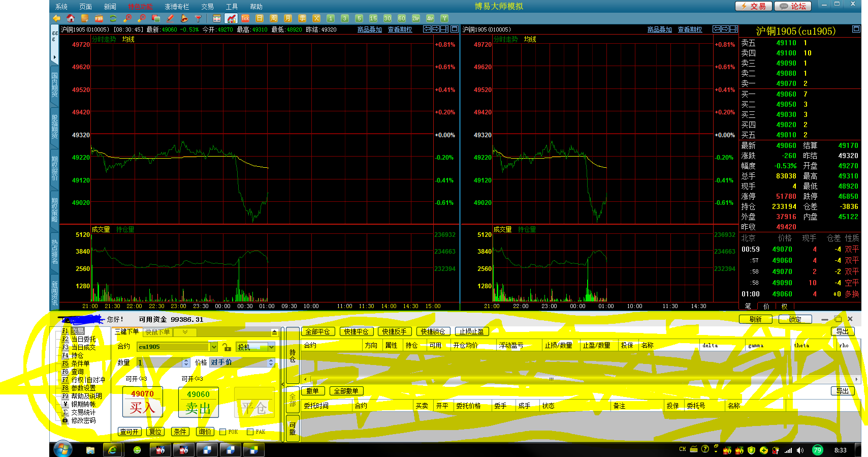Click the green refresh arrows icon
This screenshot has height=457, width=868.
pos(113,18)
